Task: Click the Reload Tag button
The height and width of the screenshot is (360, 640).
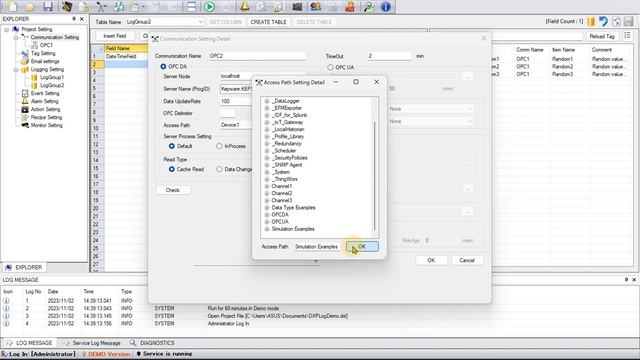Action: [602, 36]
